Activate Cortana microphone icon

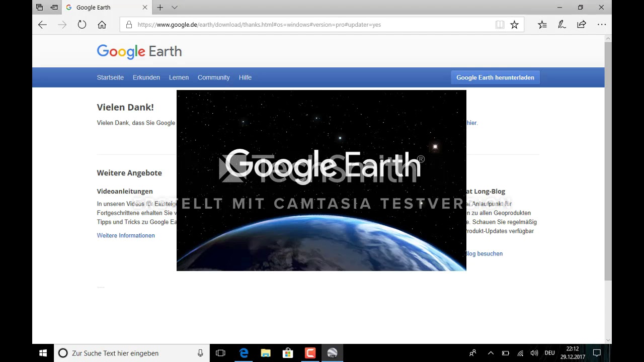[200, 353]
